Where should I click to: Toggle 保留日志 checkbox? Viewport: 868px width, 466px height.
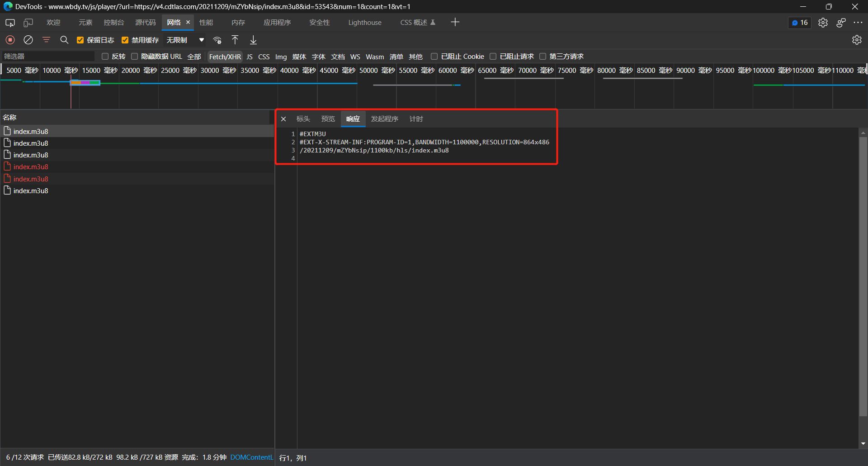80,40
